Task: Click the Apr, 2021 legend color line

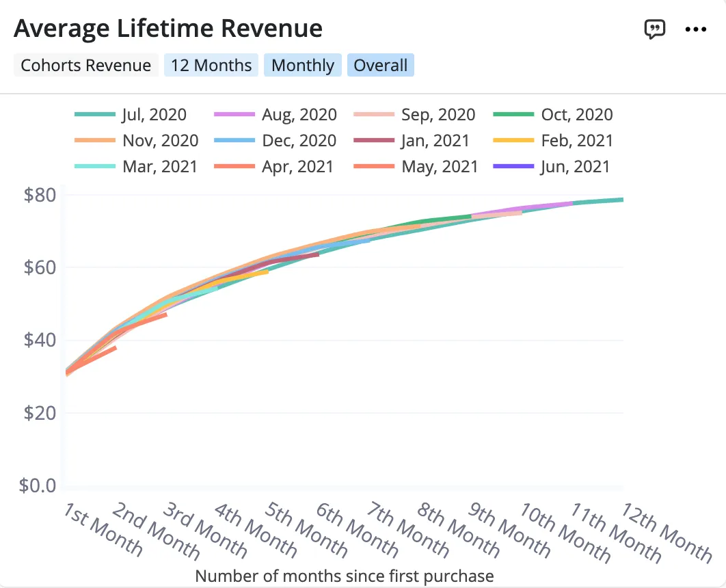Action: (x=234, y=166)
